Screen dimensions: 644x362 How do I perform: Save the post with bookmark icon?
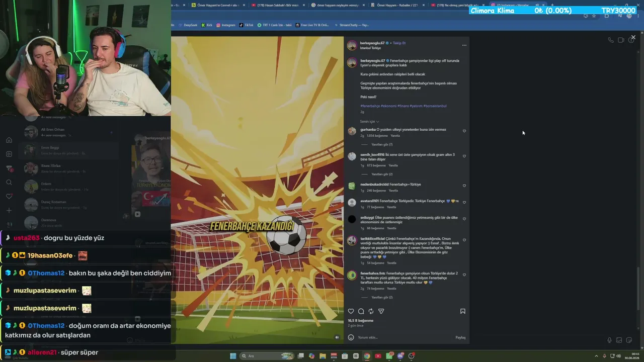[x=463, y=311]
